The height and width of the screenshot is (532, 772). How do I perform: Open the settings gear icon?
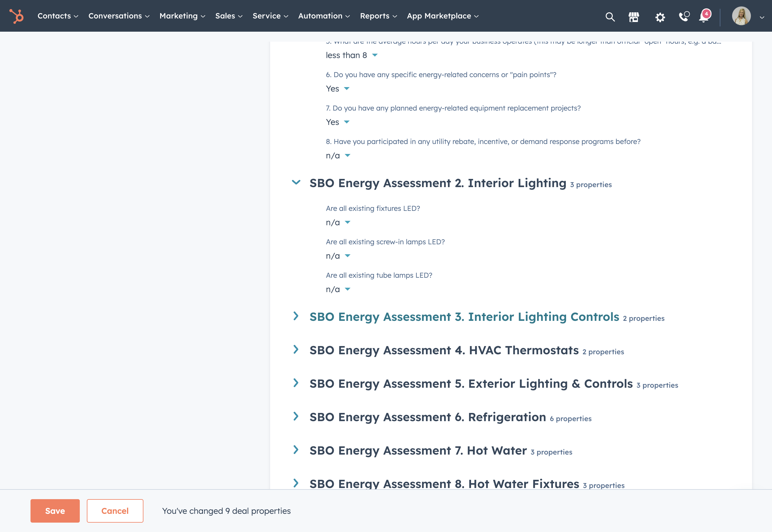pyautogui.click(x=660, y=17)
